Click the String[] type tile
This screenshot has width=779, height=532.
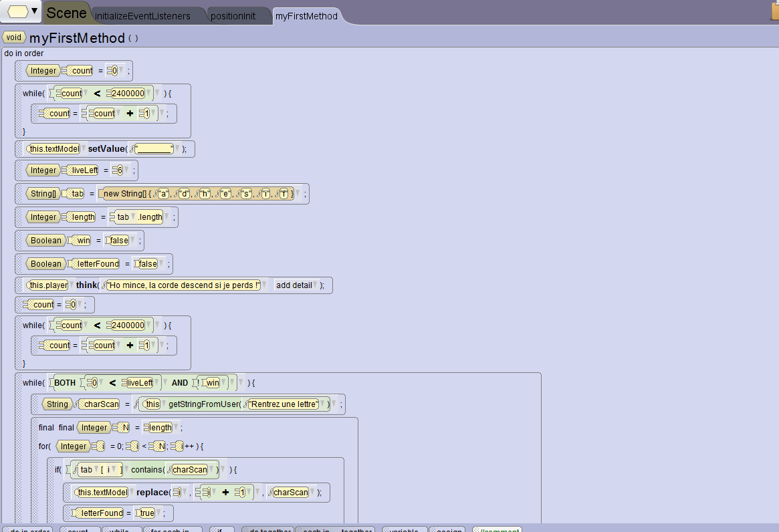click(43, 194)
